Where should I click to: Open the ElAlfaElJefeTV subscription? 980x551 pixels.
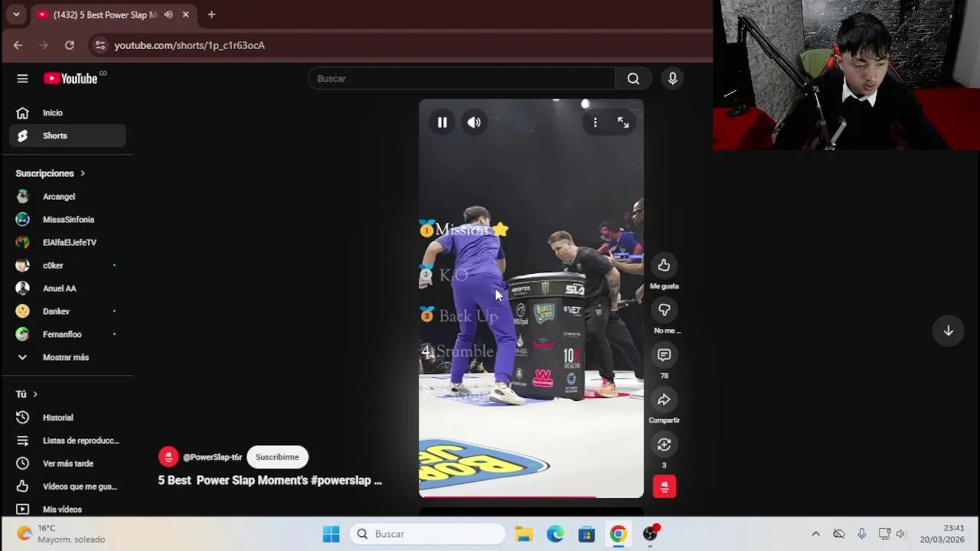(x=67, y=243)
